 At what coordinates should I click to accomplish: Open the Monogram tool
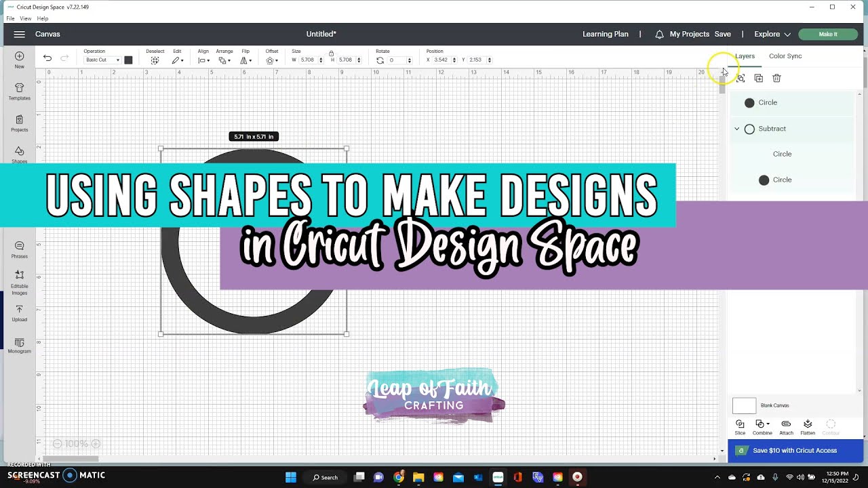[19, 346]
